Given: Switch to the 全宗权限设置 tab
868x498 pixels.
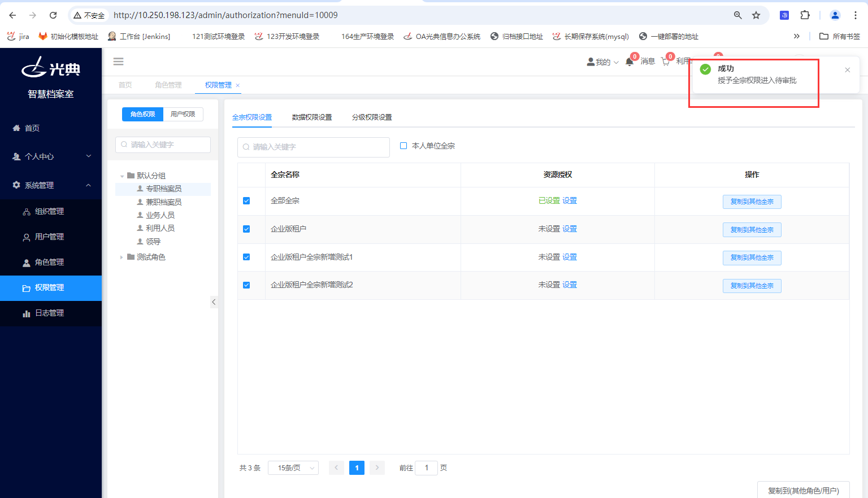Looking at the screenshot, I should tap(252, 117).
